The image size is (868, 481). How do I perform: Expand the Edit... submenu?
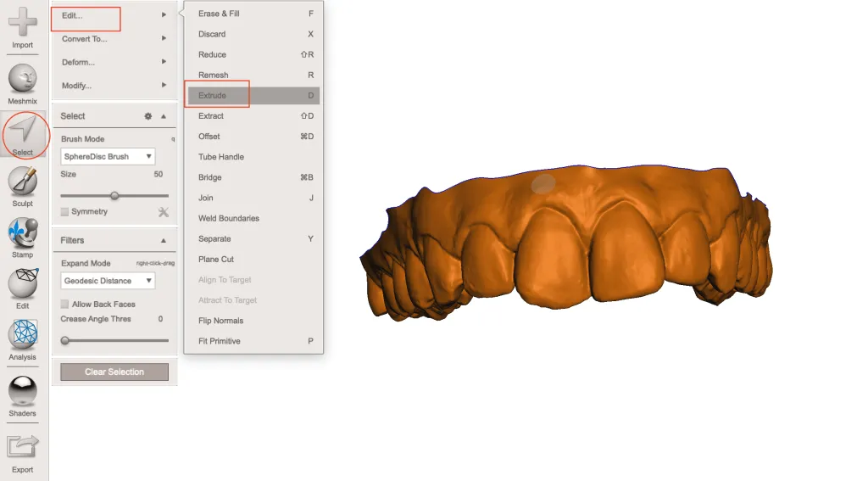(x=114, y=15)
